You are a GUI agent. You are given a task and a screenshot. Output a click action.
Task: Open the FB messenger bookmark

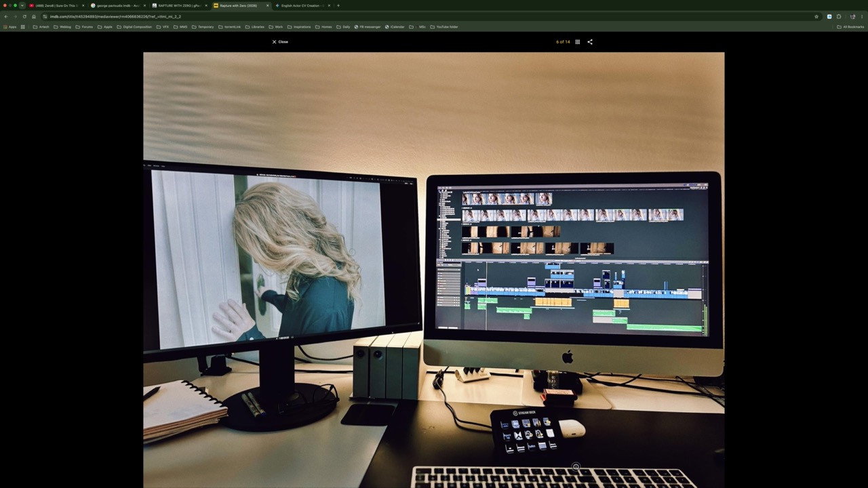click(x=368, y=27)
